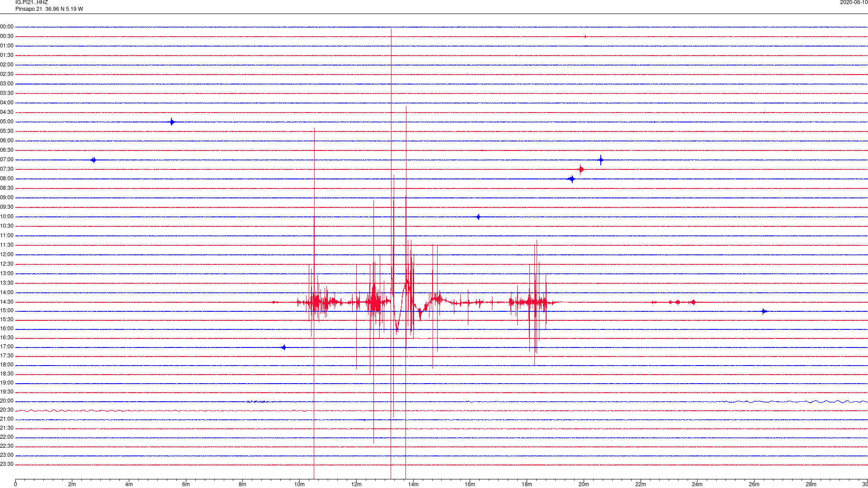Image resolution: width=868 pixels, height=488 pixels.
Task: Click the Pinsapo 21 station location text
Action: coord(49,9)
